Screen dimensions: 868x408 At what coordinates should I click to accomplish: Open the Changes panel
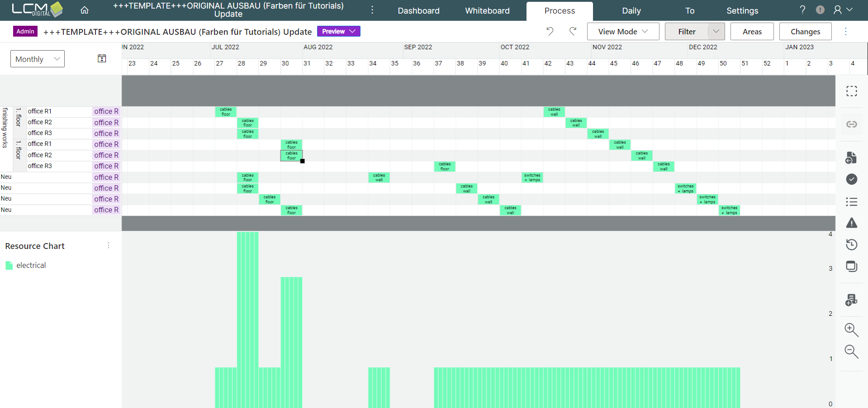tap(805, 31)
